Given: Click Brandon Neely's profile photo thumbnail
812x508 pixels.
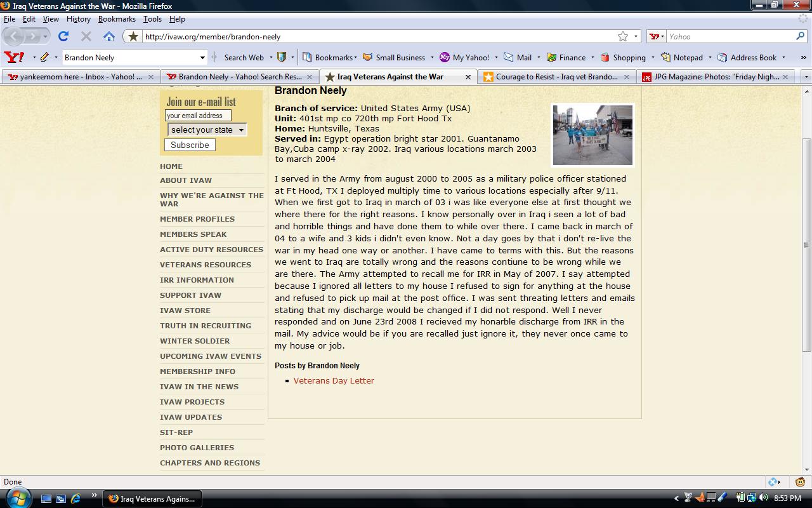Looking at the screenshot, I should [x=593, y=135].
